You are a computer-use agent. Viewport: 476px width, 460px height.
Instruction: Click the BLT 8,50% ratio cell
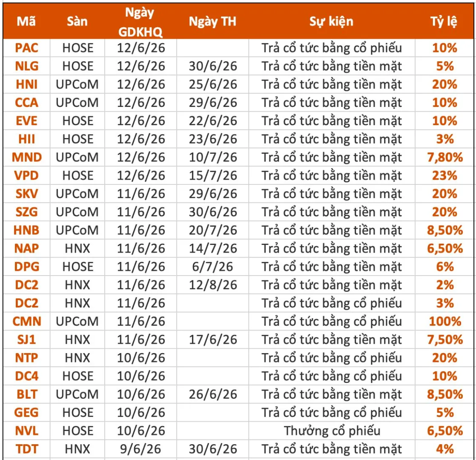445,394
